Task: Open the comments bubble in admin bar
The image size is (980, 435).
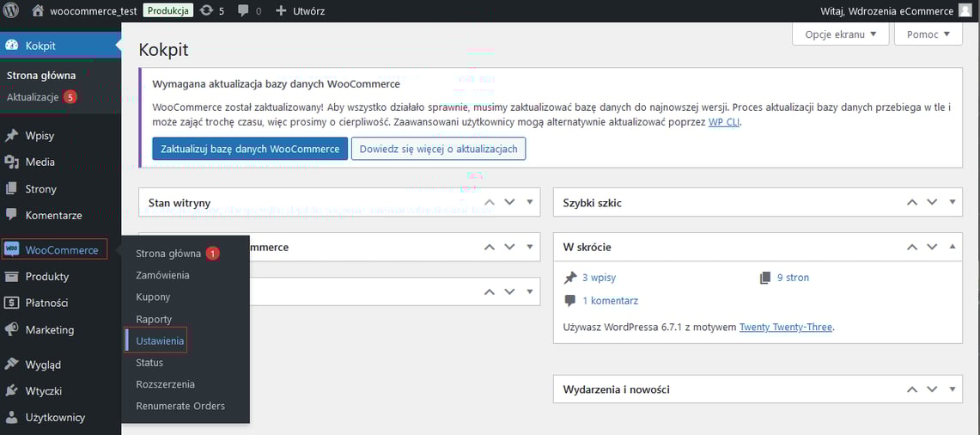Action: pos(245,11)
